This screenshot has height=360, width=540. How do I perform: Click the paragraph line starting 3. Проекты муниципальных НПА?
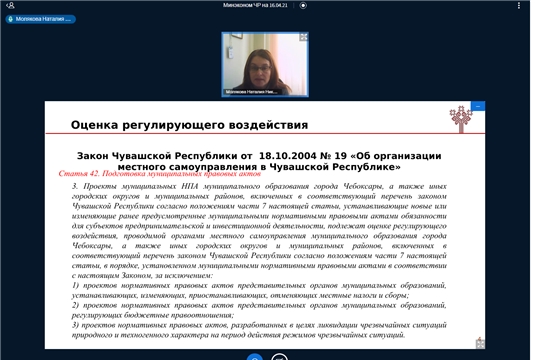259,186
